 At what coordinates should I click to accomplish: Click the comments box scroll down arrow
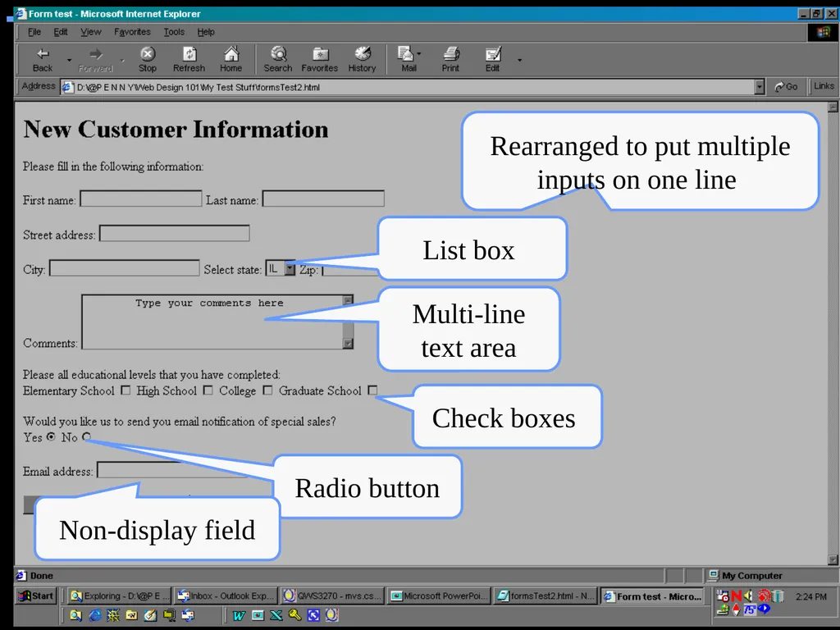(348, 344)
